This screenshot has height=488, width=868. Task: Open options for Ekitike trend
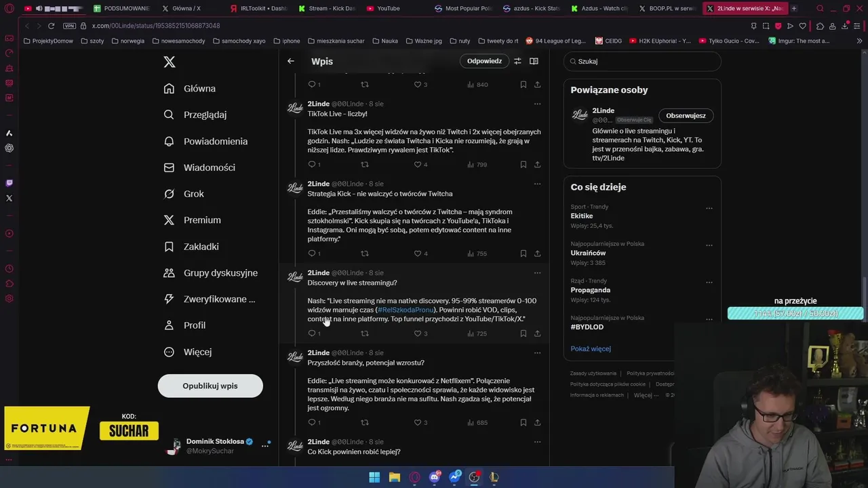click(709, 208)
